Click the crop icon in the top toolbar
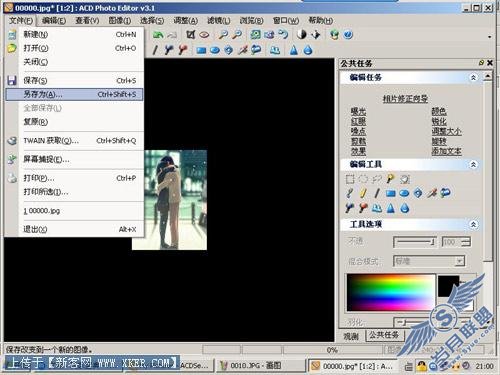 (x=191, y=34)
